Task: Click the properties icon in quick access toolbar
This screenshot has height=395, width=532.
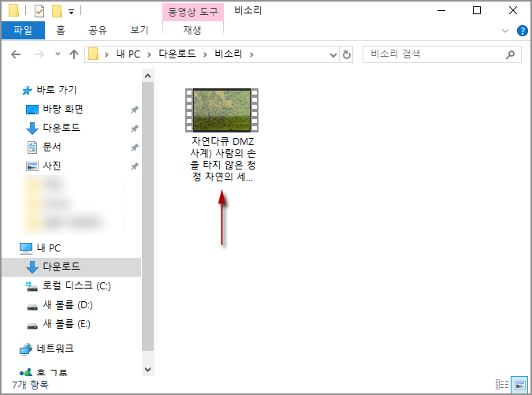Action: click(39, 11)
